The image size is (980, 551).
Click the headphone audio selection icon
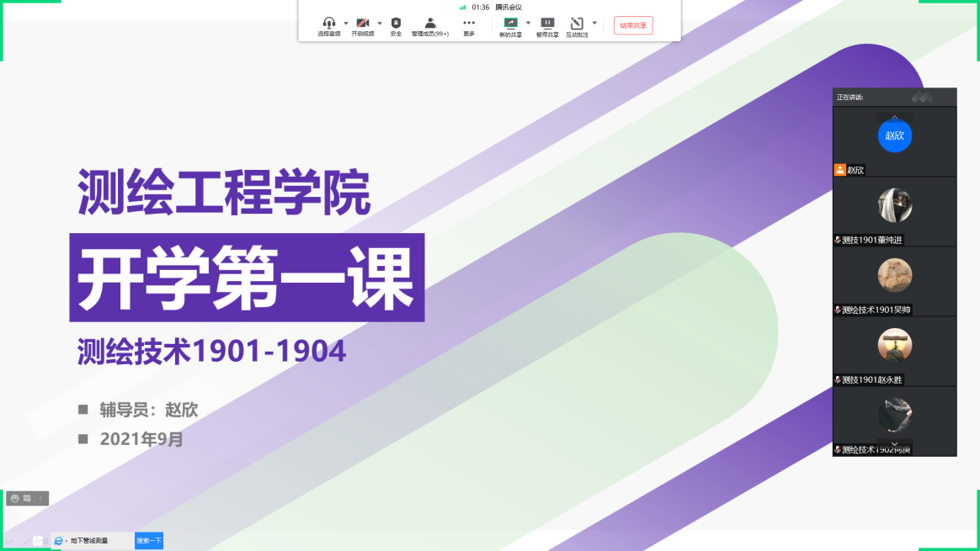pos(329,24)
